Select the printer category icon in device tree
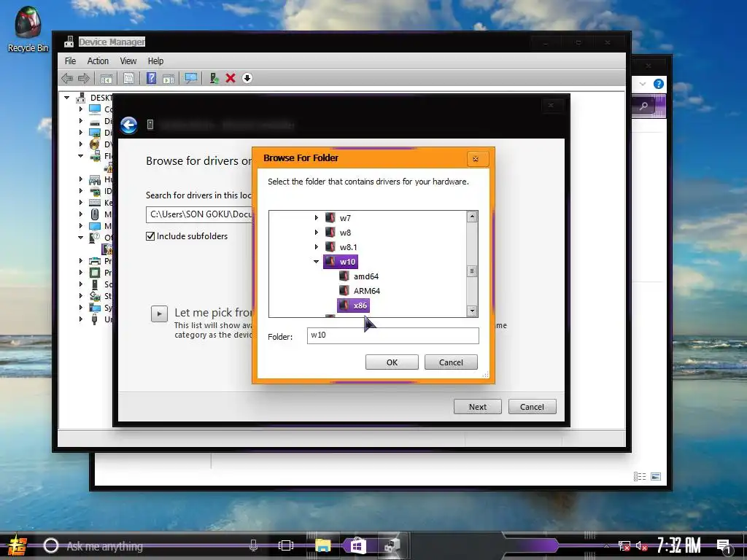 tap(95, 261)
